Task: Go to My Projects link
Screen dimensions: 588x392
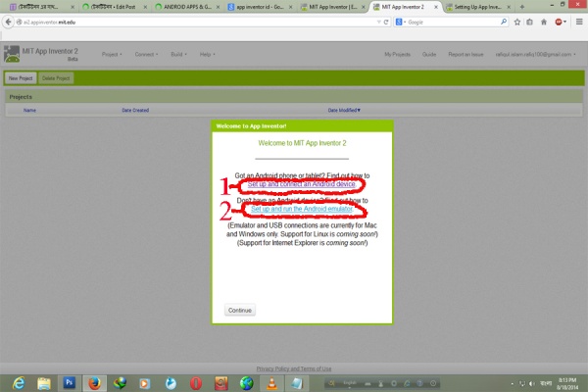Action: click(398, 55)
